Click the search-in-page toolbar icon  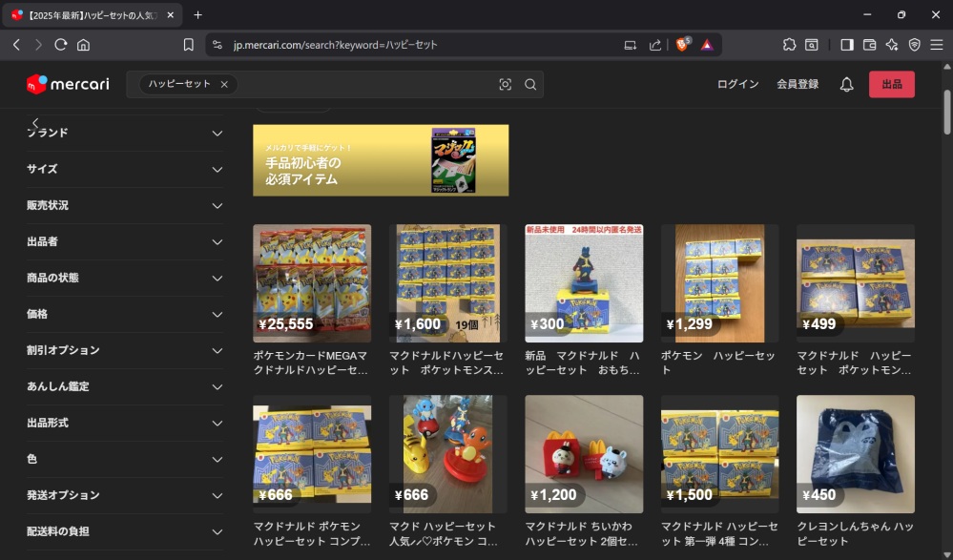point(812,45)
